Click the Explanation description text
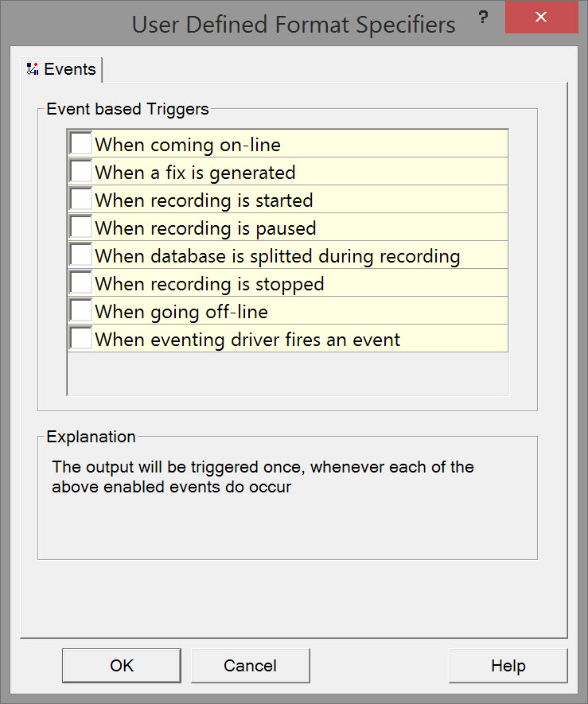The width and height of the screenshot is (588, 704). click(263, 476)
